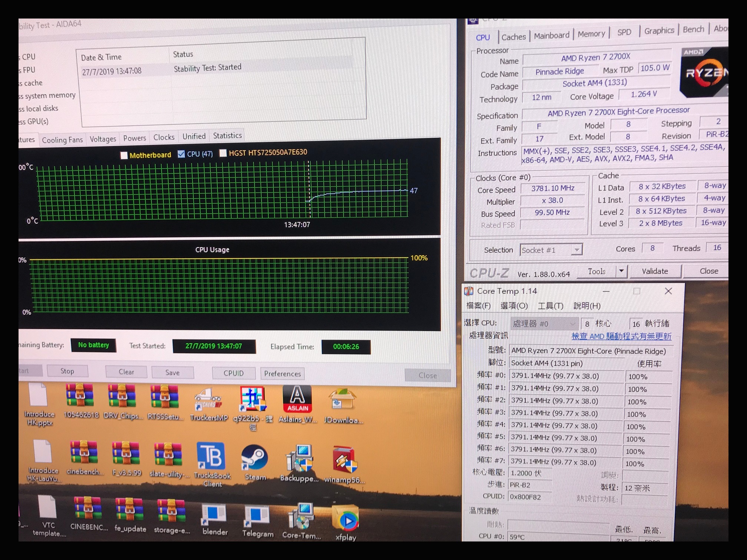Select the stability test log row 27/7/2019 13:47:08
Viewport: 747px width, 560px height.
pyautogui.click(x=217, y=69)
